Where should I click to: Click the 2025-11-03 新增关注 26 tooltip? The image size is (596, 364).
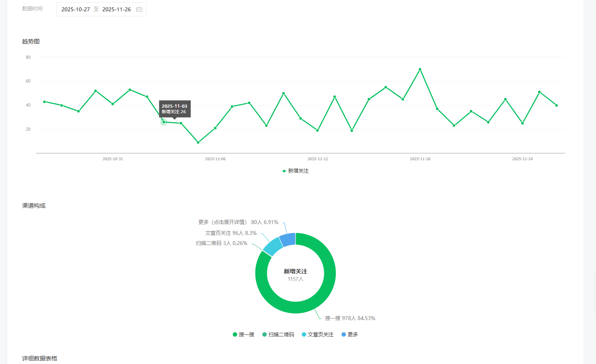point(175,109)
